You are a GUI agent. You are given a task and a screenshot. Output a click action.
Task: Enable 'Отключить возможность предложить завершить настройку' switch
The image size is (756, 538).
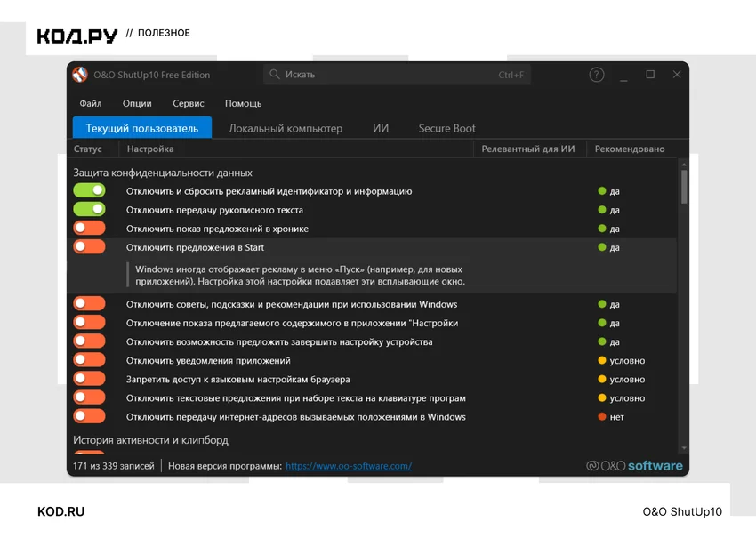89,341
